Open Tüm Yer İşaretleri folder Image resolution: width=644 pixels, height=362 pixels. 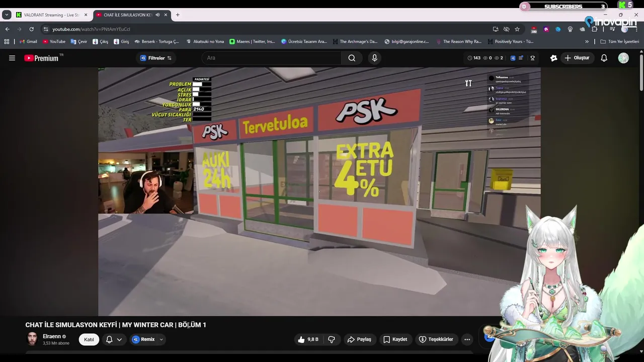pos(619,42)
